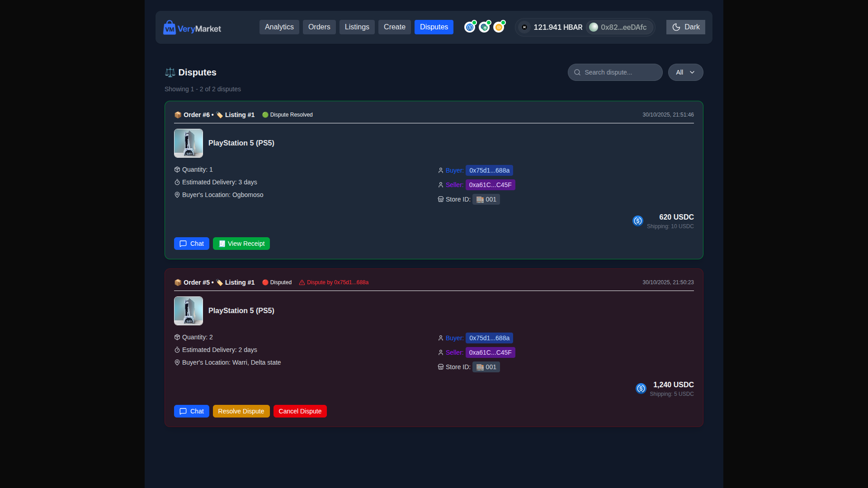Viewport: 868px width, 488px height.
Task: Open the Create tab
Action: point(395,27)
